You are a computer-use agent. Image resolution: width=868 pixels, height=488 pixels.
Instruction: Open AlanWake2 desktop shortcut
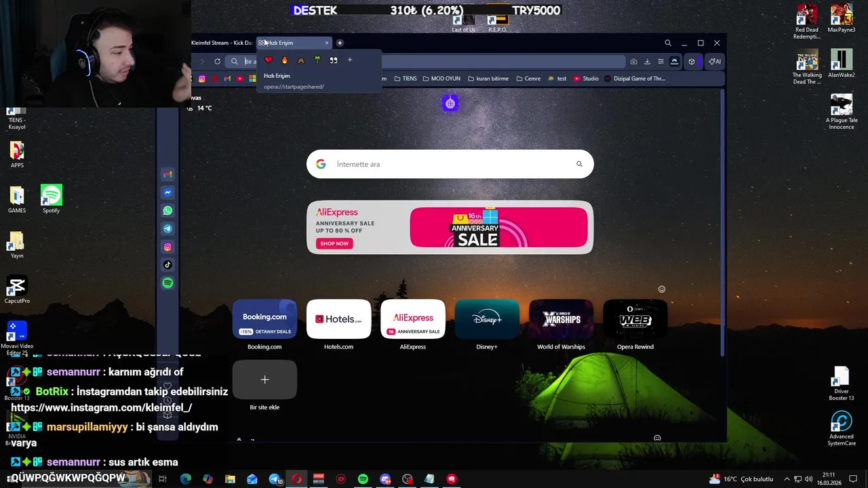(842, 64)
